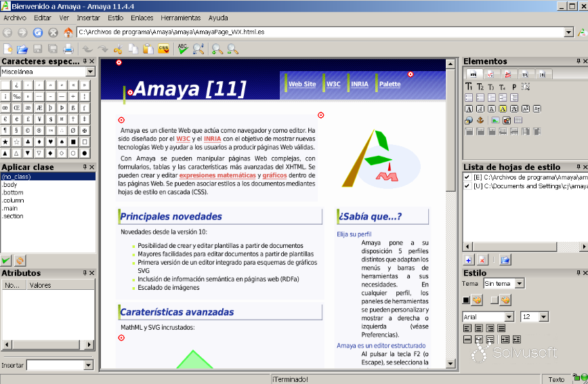Click the black foreground color swatch
Image resolution: width=588 pixels, height=384 pixels.
click(466, 300)
